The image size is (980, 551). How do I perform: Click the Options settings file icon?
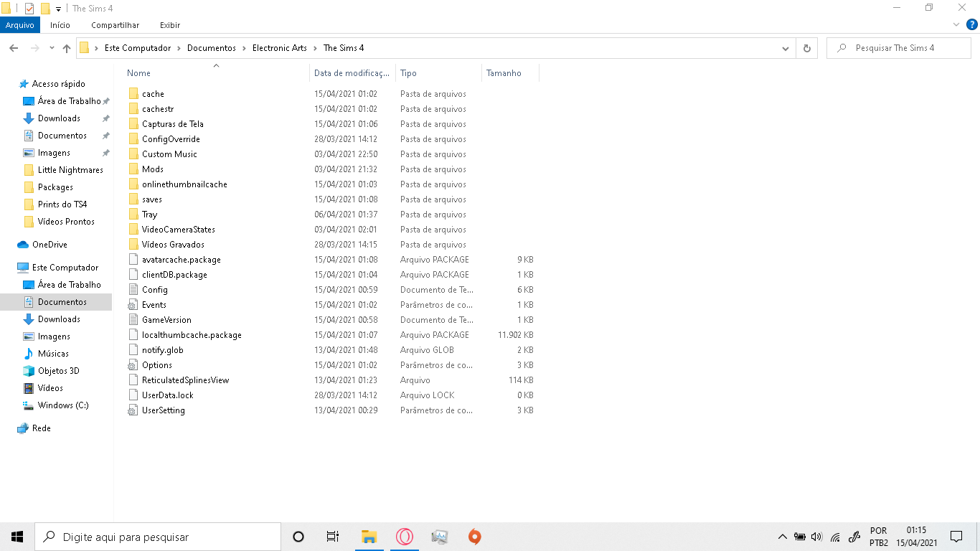click(x=133, y=365)
